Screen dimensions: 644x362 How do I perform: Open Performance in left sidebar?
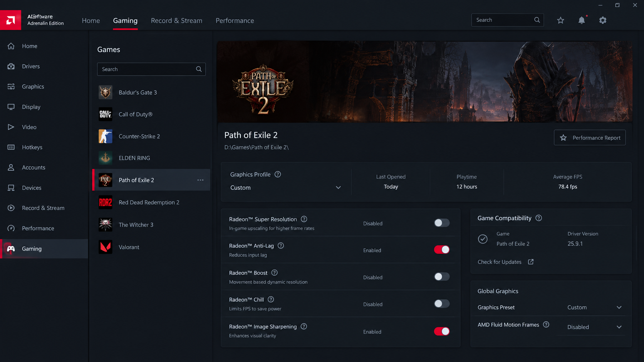point(44,228)
